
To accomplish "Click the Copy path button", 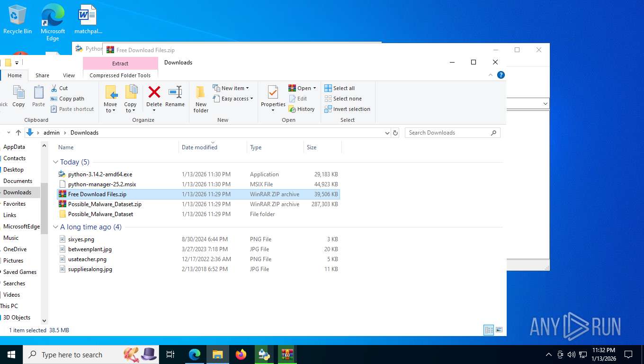I will 67,99.
